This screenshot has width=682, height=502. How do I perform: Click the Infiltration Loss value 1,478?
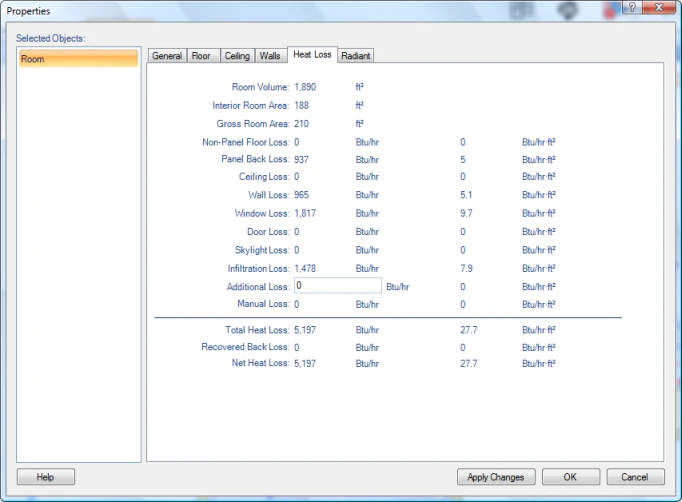305,268
